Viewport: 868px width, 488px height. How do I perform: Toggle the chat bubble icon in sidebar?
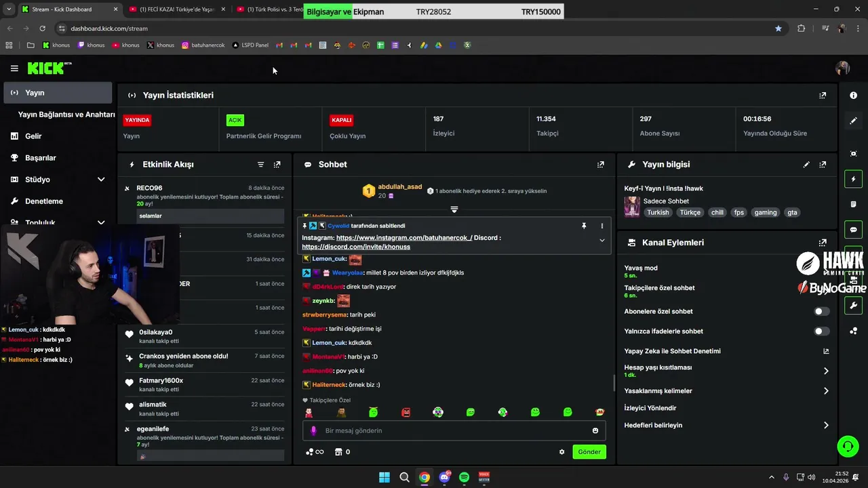pos(854,230)
